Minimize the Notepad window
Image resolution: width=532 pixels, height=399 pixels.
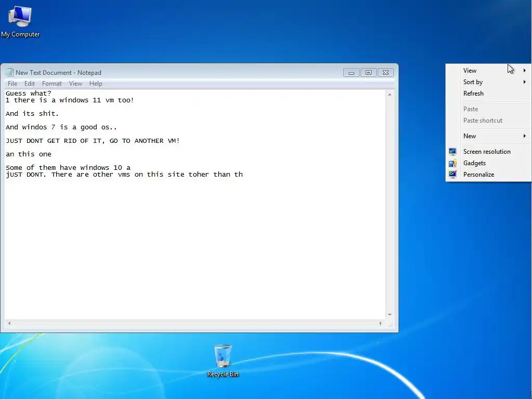[x=351, y=72]
